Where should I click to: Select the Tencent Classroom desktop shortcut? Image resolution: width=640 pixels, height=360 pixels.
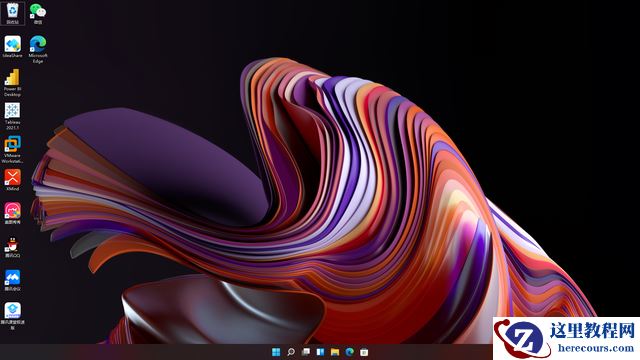(13, 316)
